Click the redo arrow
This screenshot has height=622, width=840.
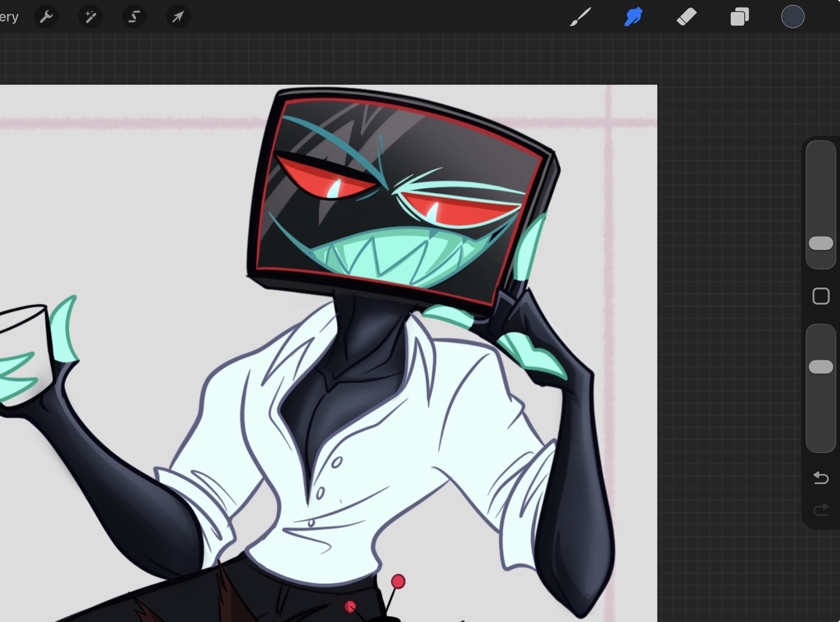pos(821,510)
